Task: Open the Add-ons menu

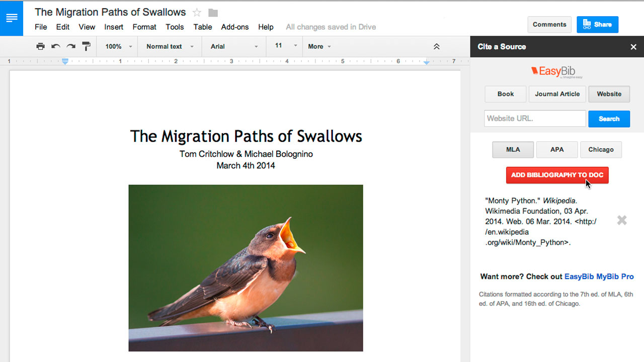Action: [235, 27]
